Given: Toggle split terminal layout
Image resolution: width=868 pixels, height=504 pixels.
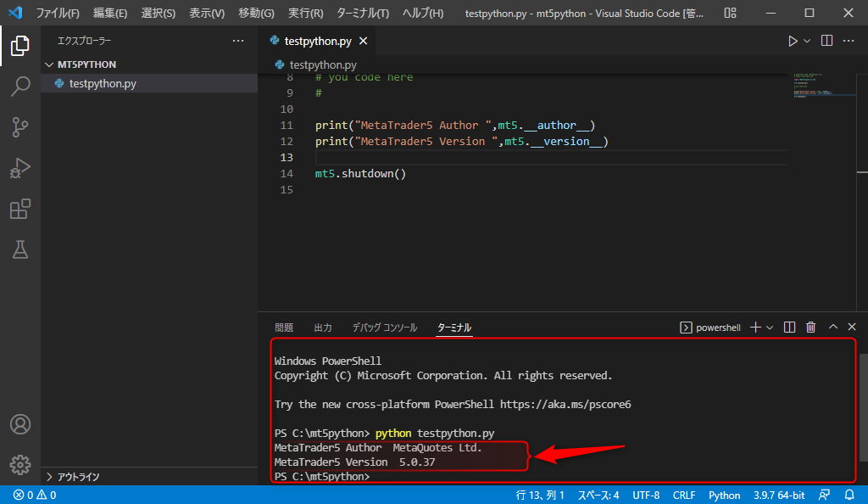Looking at the screenshot, I should (789, 328).
